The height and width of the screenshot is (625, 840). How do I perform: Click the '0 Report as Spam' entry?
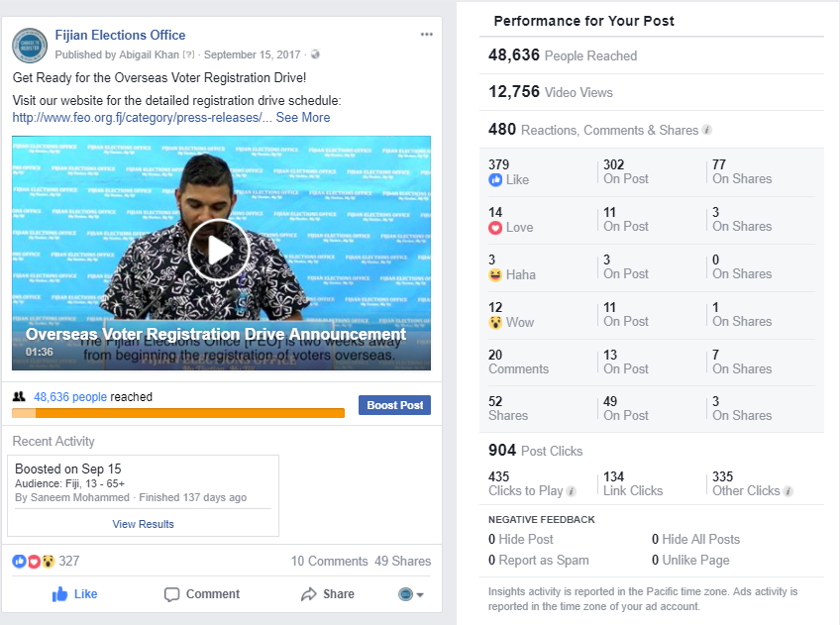[539, 561]
